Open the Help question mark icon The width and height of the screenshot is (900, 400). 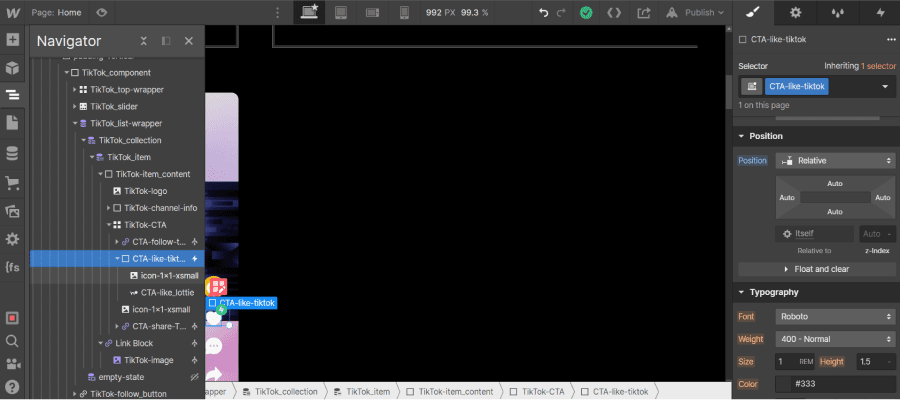13,386
